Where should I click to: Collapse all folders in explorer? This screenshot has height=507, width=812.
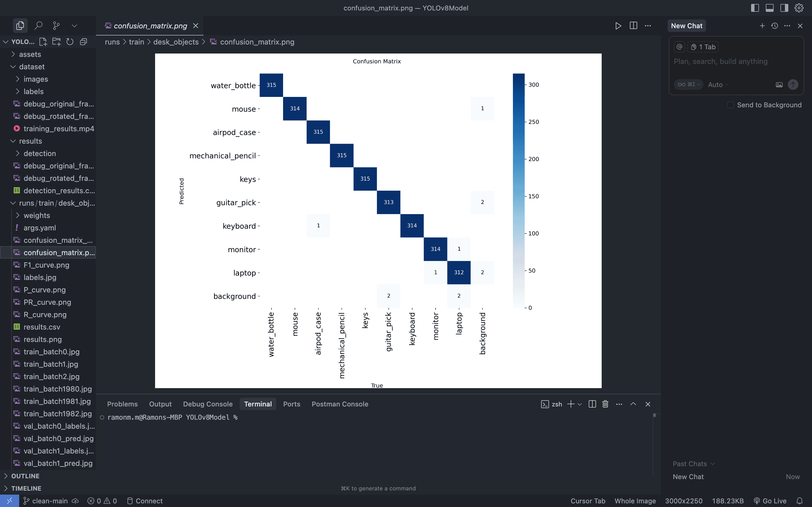(x=83, y=42)
